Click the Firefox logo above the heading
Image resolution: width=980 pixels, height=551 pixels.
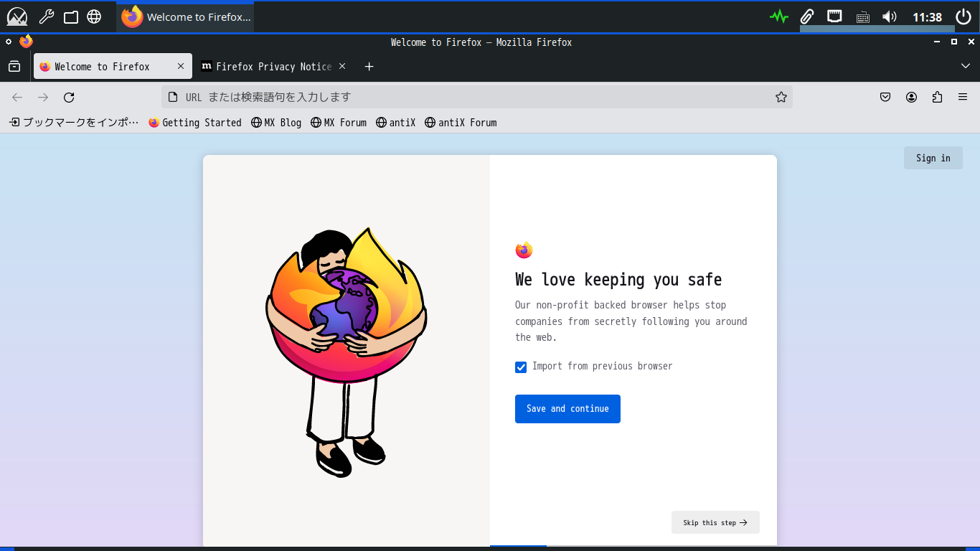click(x=524, y=250)
